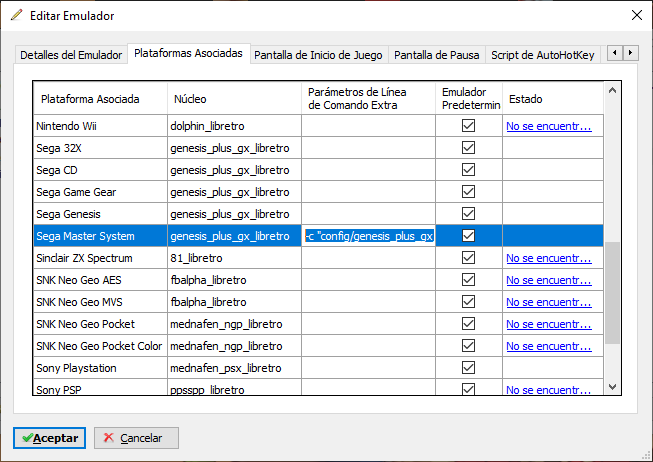653x462 pixels.
Task: Click the Emulador Predetermin column header
Action: point(469,98)
